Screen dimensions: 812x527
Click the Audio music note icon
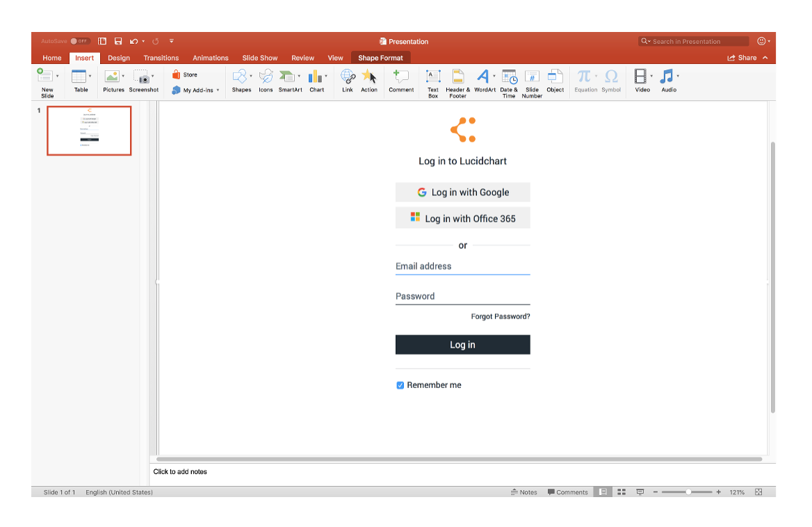tap(667, 76)
